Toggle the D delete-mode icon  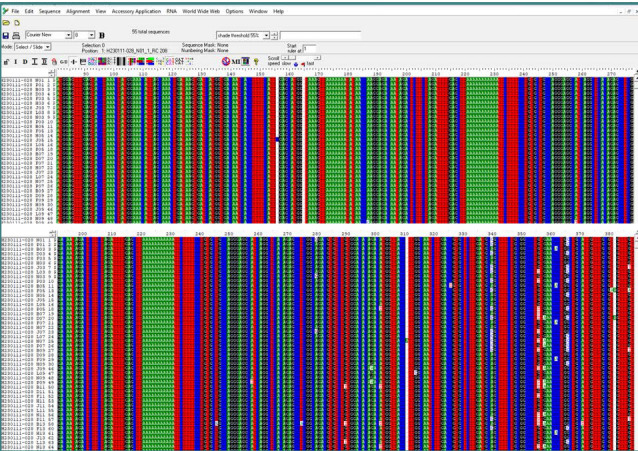[x=25, y=62]
